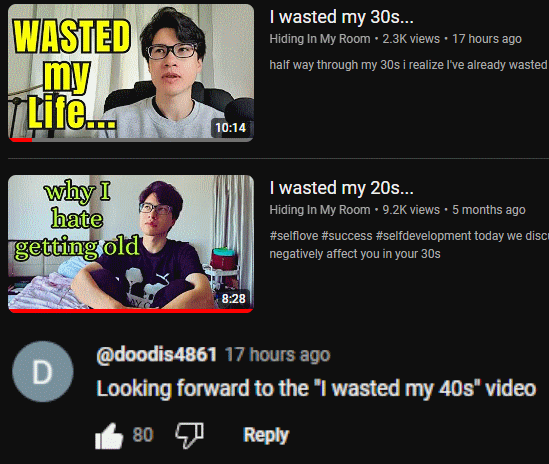The image size is (549, 464).
Task: Click the comment's 80 like count
Action: (143, 435)
